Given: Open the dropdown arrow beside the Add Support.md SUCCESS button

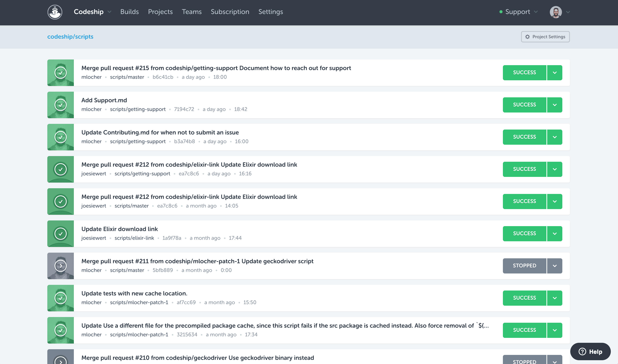Looking at the screenshot, I should (555, 105).
